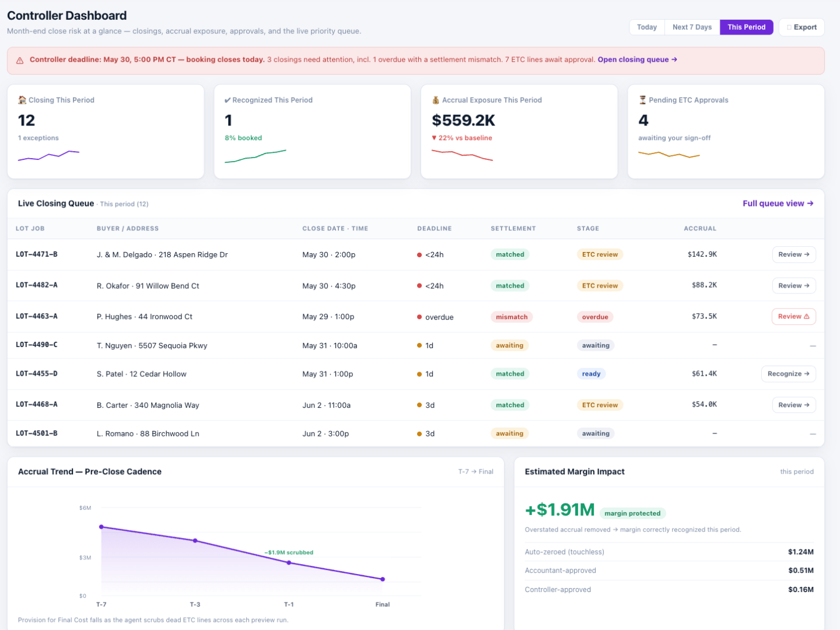Click the '1 exceptions' text
The image size is (840, 630).
38,138
